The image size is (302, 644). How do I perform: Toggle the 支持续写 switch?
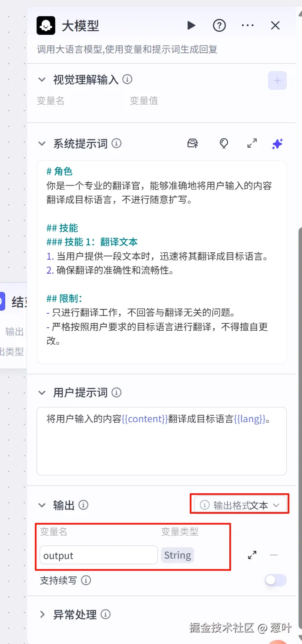click(276, 580)
